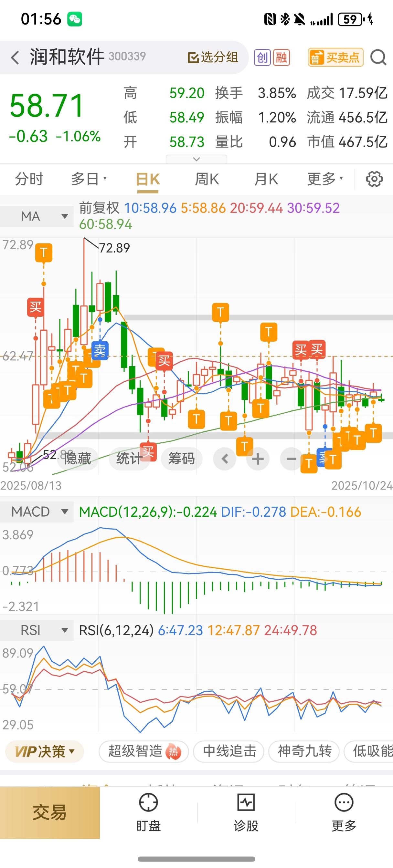Switch to 月K monthly chart

(266, 179)
